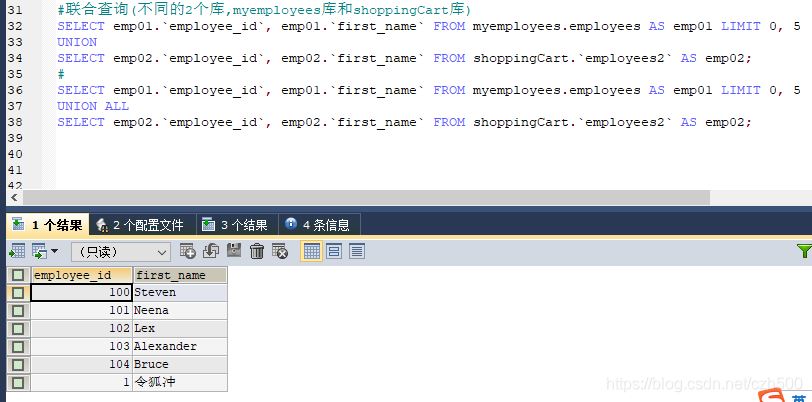The image size is (812, 402).
Task: Switch to the 3 个结果 tab
Action: click(235, 225)
